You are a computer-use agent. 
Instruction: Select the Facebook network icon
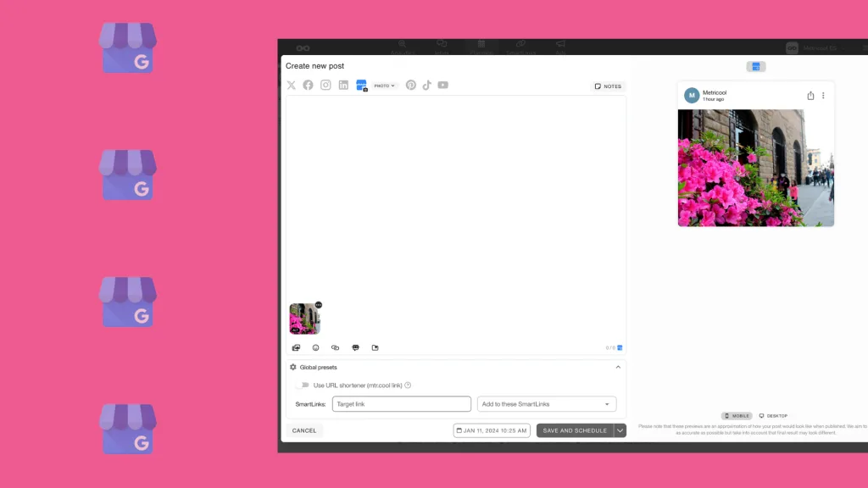[x=308, y=85]
